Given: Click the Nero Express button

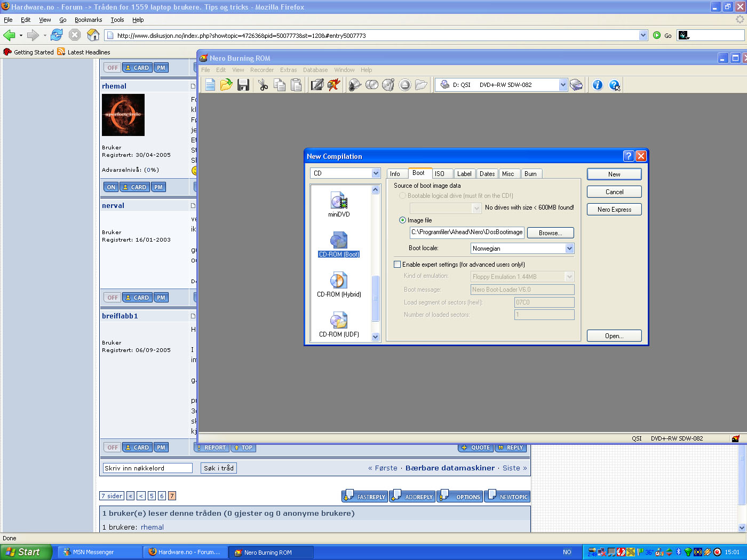Looking at the screenshot, I should 614,210.
